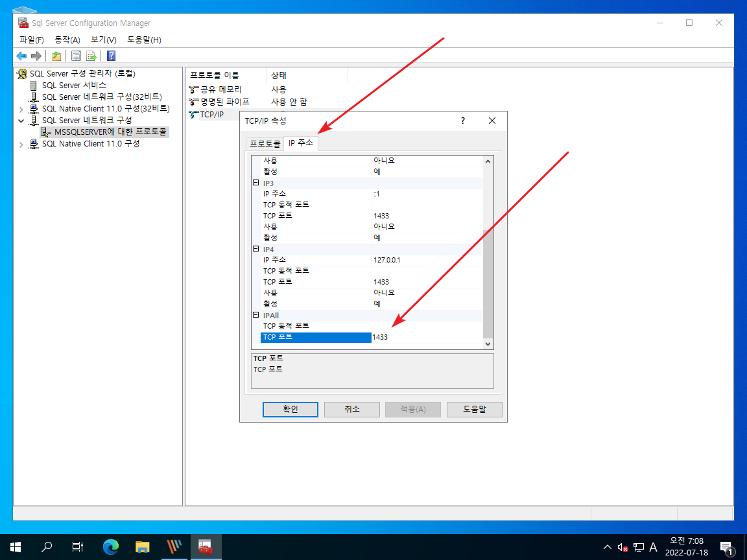Screen dimensions: 747x560
Task: Select SQL Server 구성 관리자 (로컬) root node
Action: coord(82,74)
